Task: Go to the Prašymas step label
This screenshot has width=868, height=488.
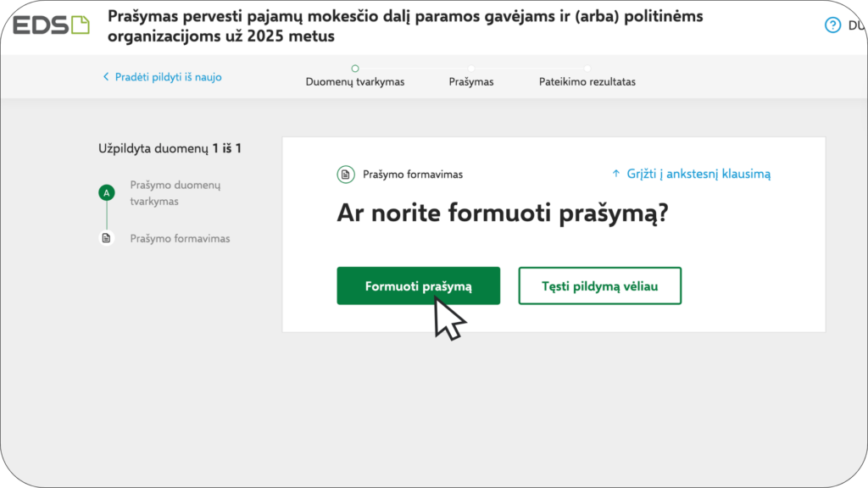Action: coord(471,82)
